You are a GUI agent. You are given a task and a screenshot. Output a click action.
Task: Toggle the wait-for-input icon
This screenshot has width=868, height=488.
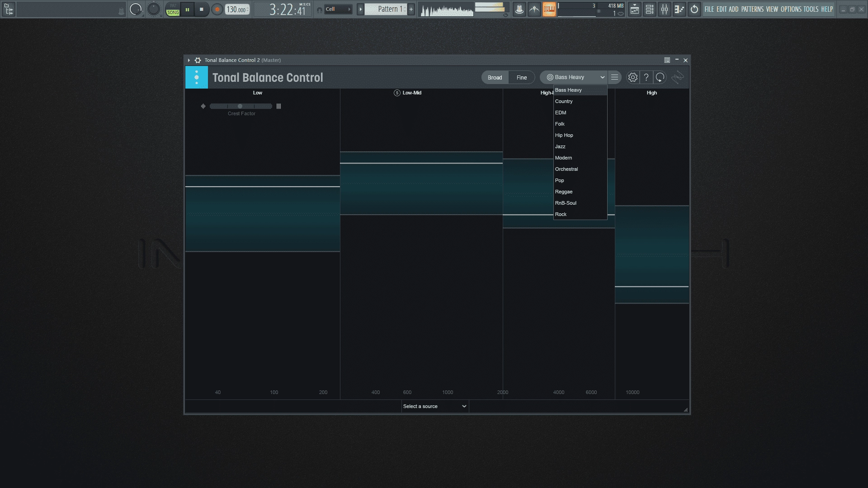[534, 9]
